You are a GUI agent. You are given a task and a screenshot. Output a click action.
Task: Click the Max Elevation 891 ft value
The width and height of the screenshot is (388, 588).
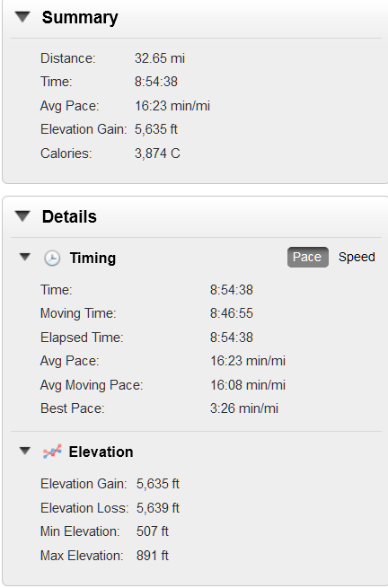pyautogui.click(x=153, y=556)
